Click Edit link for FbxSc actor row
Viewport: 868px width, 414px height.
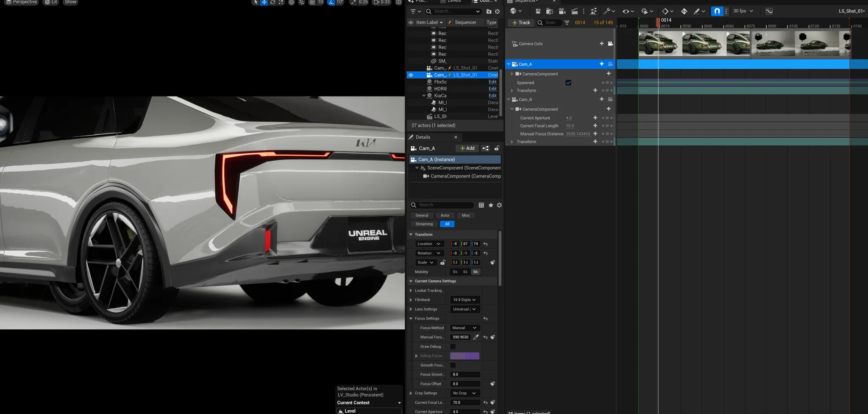492,82
